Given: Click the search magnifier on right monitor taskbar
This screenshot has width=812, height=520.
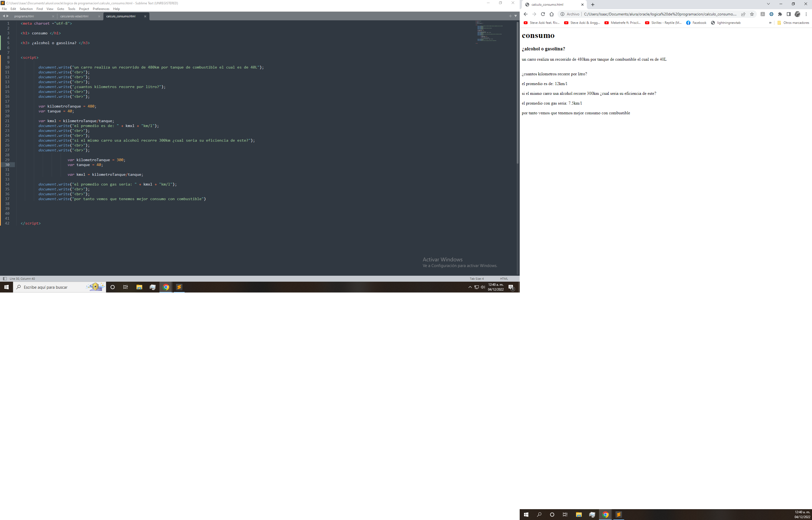Looking at the screenshot, I should [539, 515].
